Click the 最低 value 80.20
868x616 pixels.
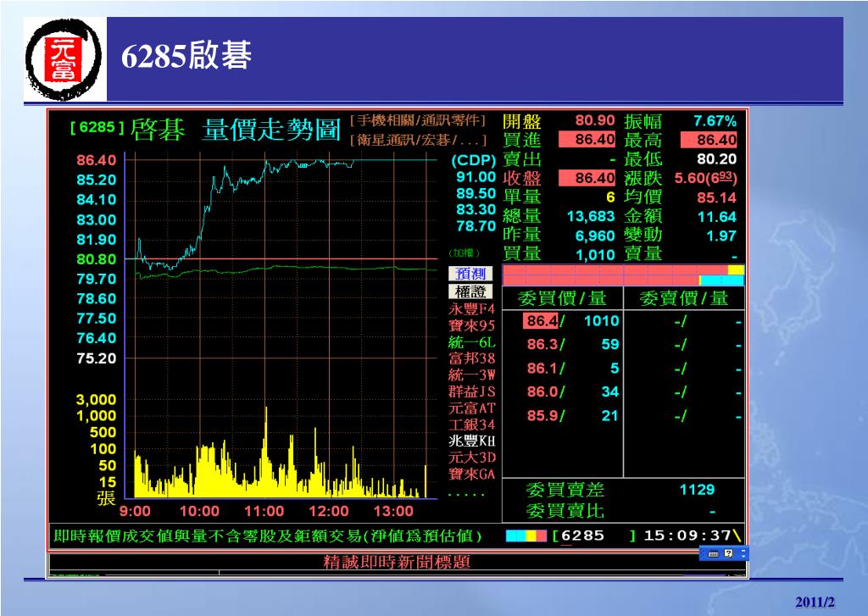[717, 159]
